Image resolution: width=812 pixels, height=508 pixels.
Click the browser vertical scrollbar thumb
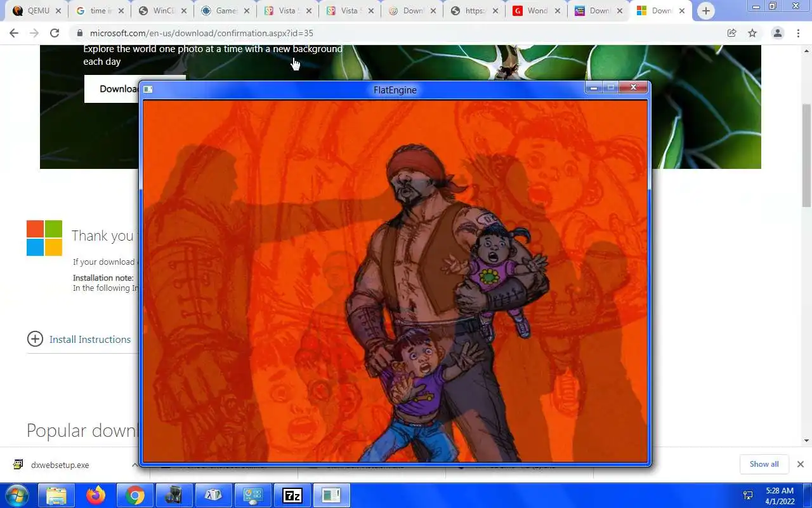(x=806, y=156)
